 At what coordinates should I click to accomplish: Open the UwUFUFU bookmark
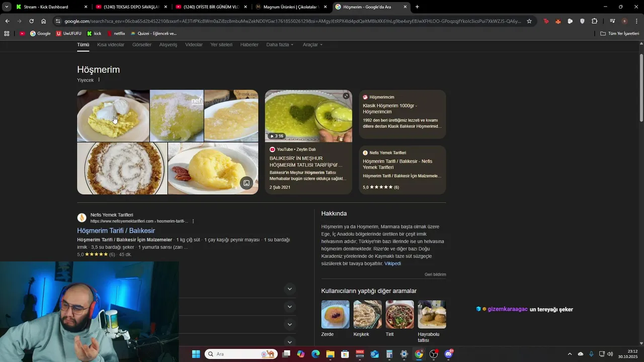68,33
